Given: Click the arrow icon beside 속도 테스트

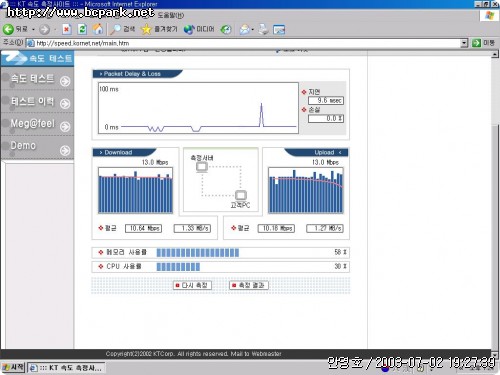Looking at the screenshot, I should coord(65,81).
